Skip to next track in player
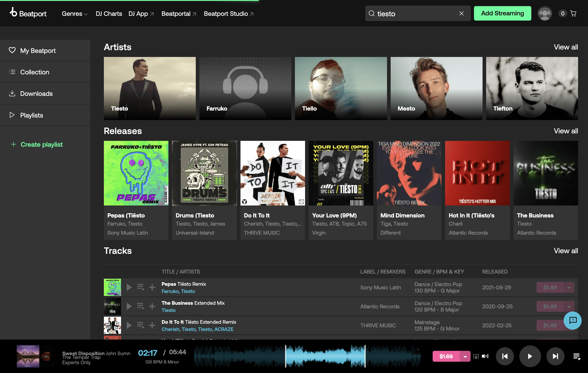Screen dimensions: 588x373 [x=555, y=356]
